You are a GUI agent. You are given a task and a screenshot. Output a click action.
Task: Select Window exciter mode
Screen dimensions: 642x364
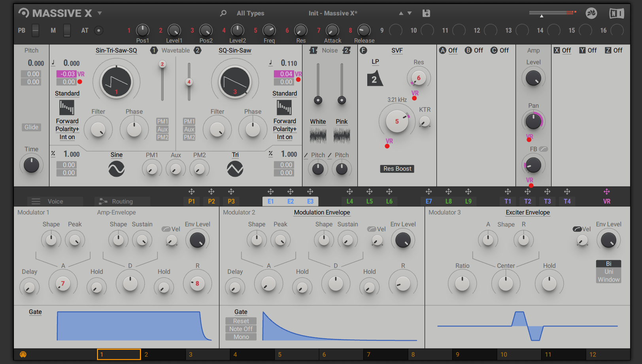point(609,279)
